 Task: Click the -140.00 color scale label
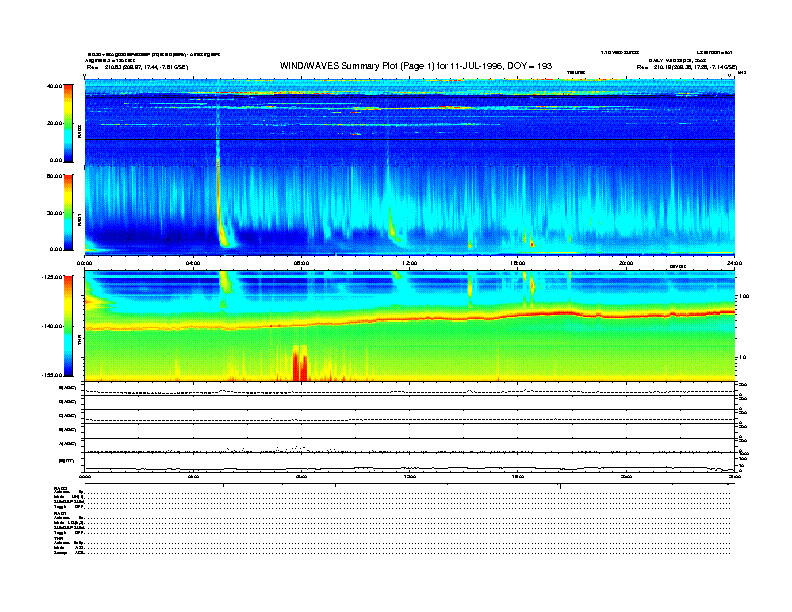pos(52,326)
